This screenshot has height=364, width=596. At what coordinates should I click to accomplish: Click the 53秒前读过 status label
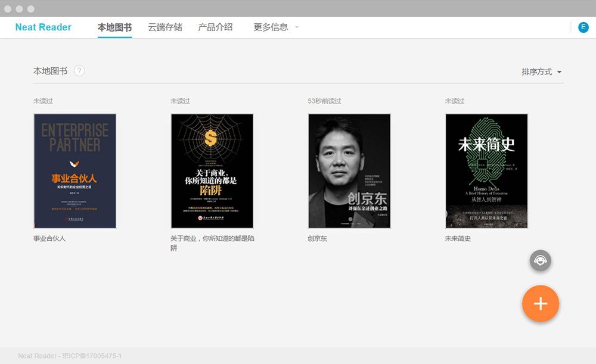(324, 101)
